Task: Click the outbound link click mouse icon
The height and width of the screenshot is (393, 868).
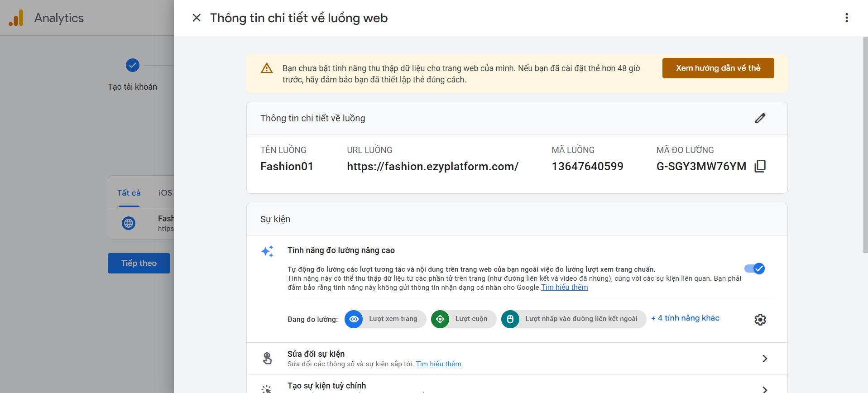Action: click(x=510, y=319)
